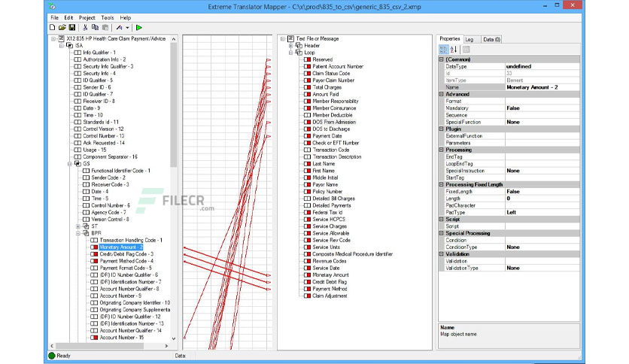Open the Help menu
The width and height of the screenshot is (629, 364).
coord(125,17)
